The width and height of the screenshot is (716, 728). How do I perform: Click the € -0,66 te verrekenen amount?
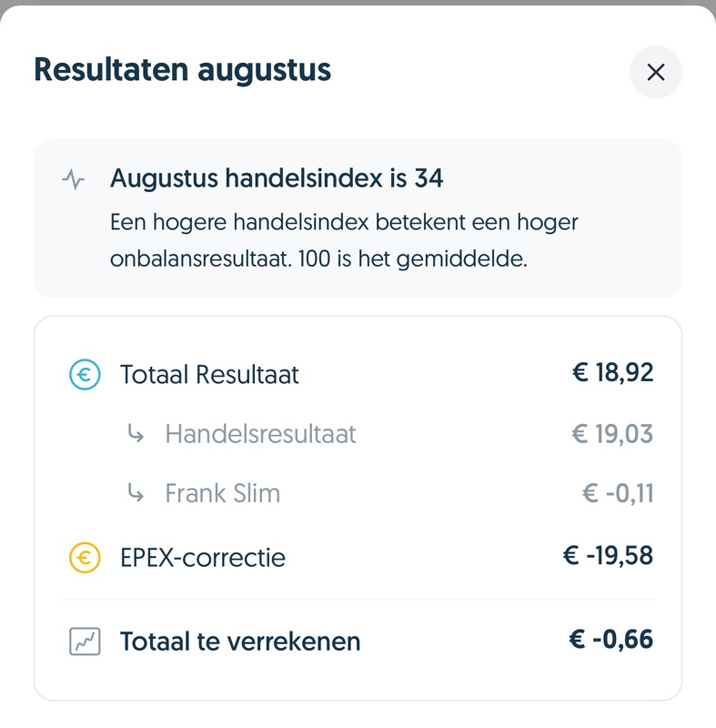[611, 640]
